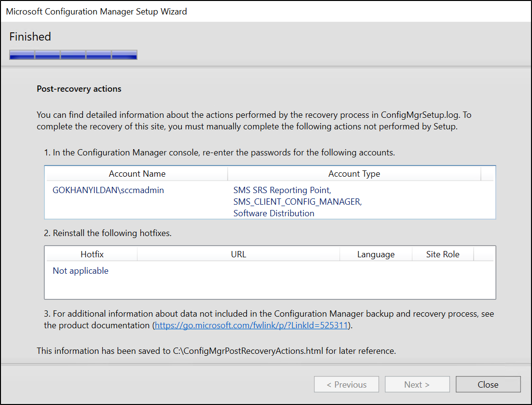This screenshot has width=532, height=405.
Task: Click the ConfigMgrPostRecoveryActions.html saved path text
Action: click(x=248, y=350)
